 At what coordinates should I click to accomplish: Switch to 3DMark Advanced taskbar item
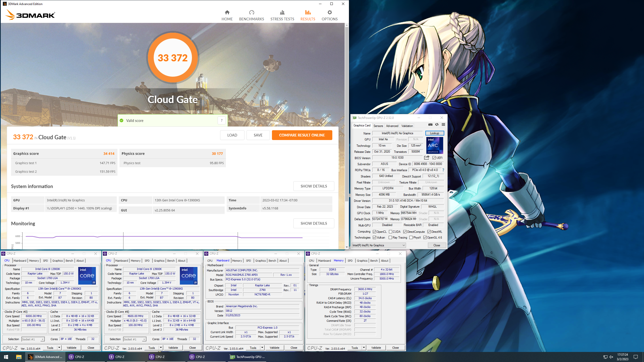pyautogui.click(x=45, y=357)
